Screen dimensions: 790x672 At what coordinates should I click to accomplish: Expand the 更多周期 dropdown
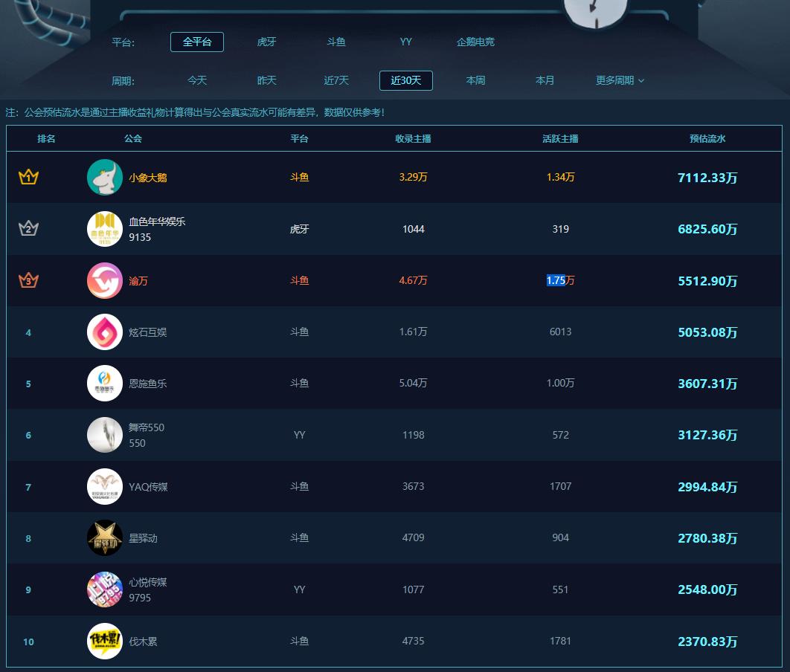620,80
